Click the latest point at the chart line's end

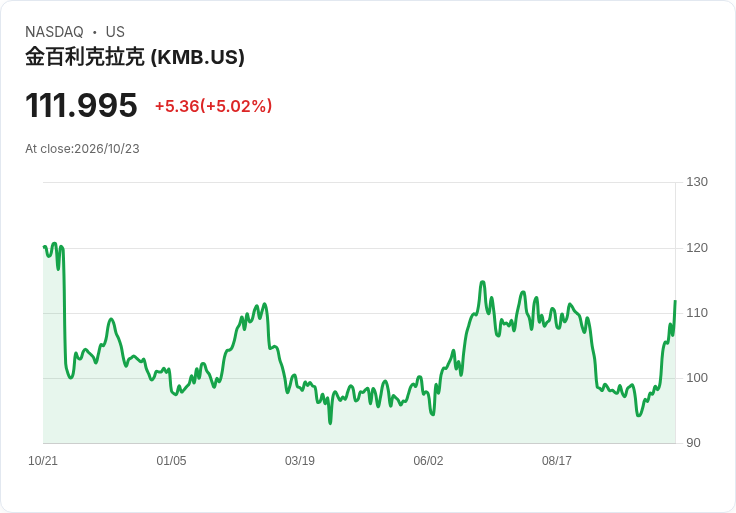(x=675, y=301)
